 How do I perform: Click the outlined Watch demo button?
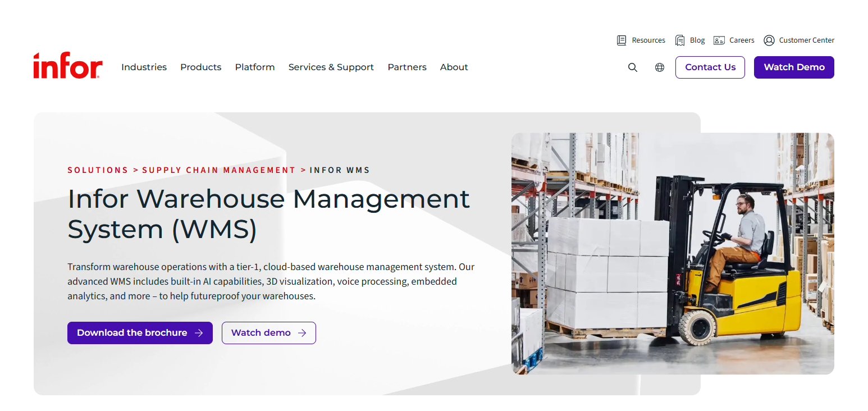pyautogui.click(x=269, y=333)
